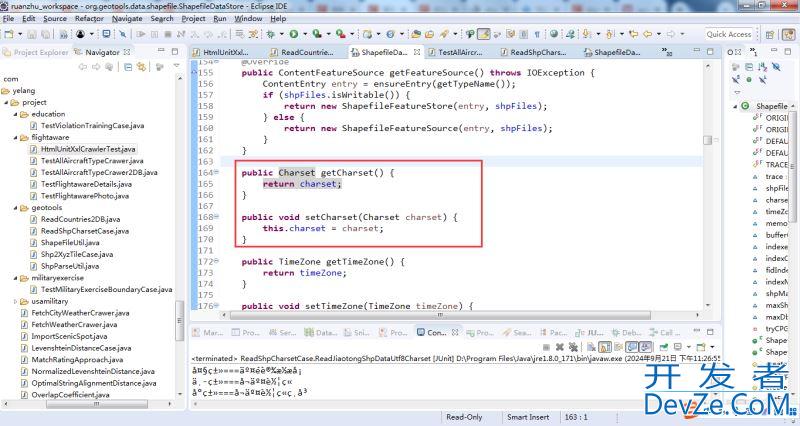Click the Debug bug toolbar icon

[x=270, y=34]
